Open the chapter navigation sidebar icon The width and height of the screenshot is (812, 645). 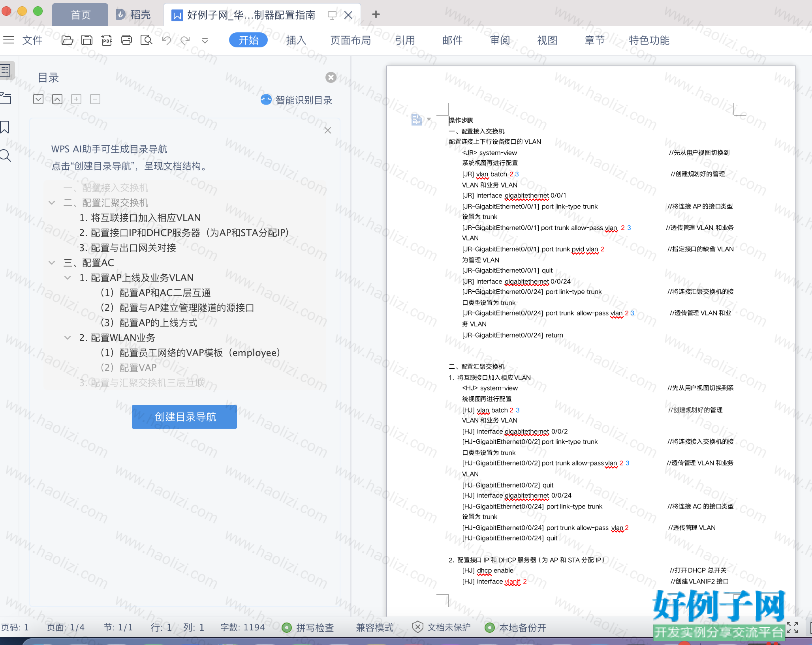[x=6, y=98]
